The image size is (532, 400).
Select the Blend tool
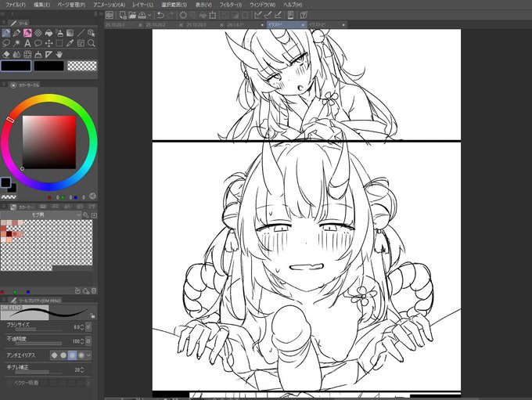pyautogui.click(x=16, y=54)
